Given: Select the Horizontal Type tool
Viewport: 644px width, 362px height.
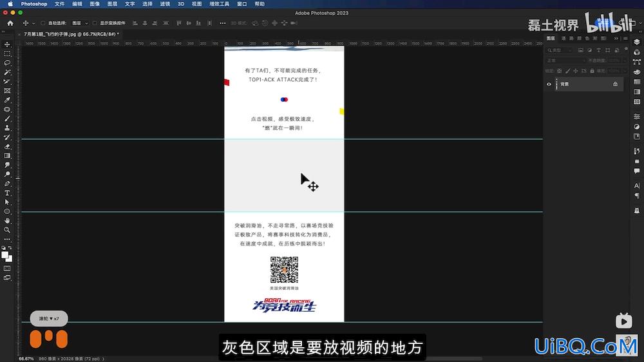Looking at the screenshot, I should (7, 193).
